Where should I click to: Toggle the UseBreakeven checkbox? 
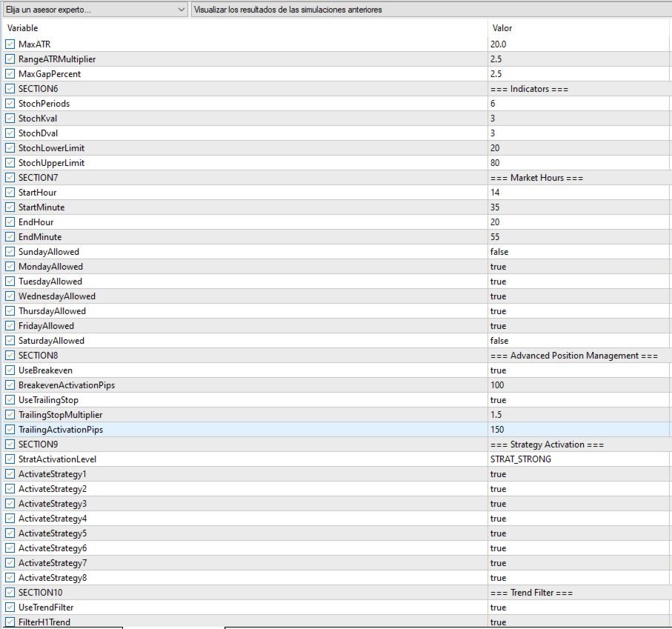(x=10, y=370)
